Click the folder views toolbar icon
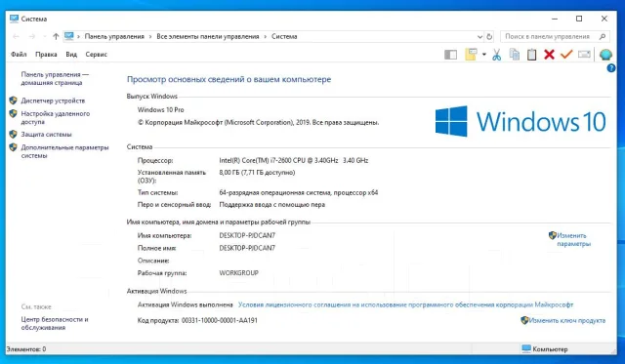This screenshot has width=625, height=364. pos(471,55)
